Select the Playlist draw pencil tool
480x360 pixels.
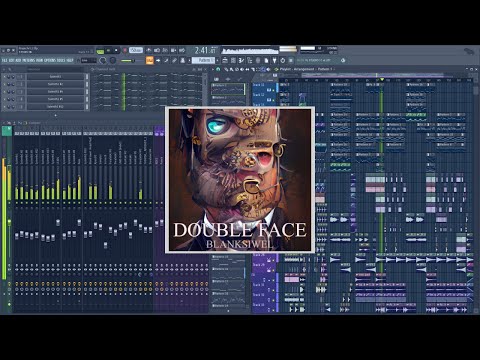(x=226, y=69)
